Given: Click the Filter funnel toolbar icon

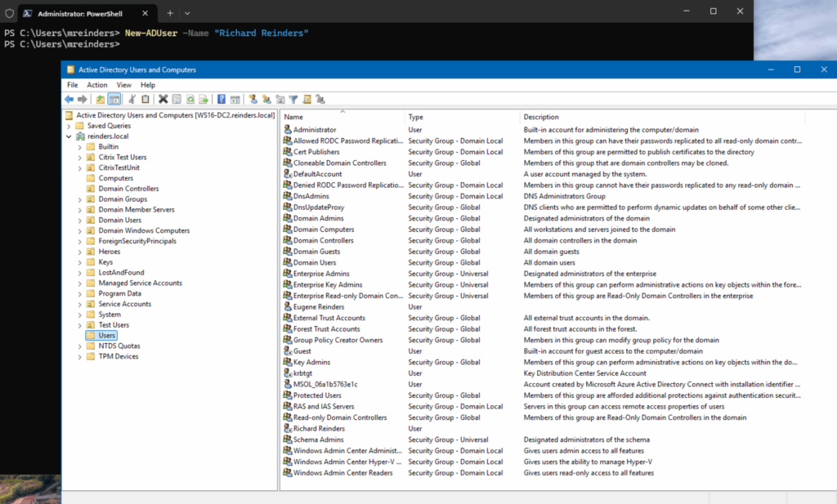Looking at the screenshot, I should (293, 99).
